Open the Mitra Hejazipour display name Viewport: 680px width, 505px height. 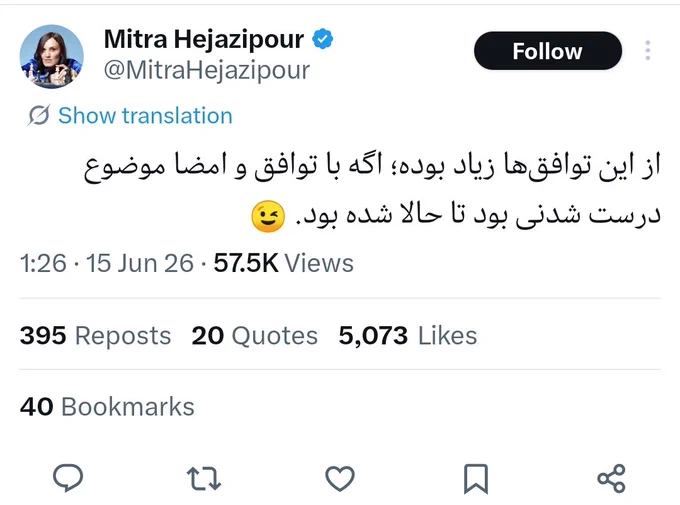204,39
